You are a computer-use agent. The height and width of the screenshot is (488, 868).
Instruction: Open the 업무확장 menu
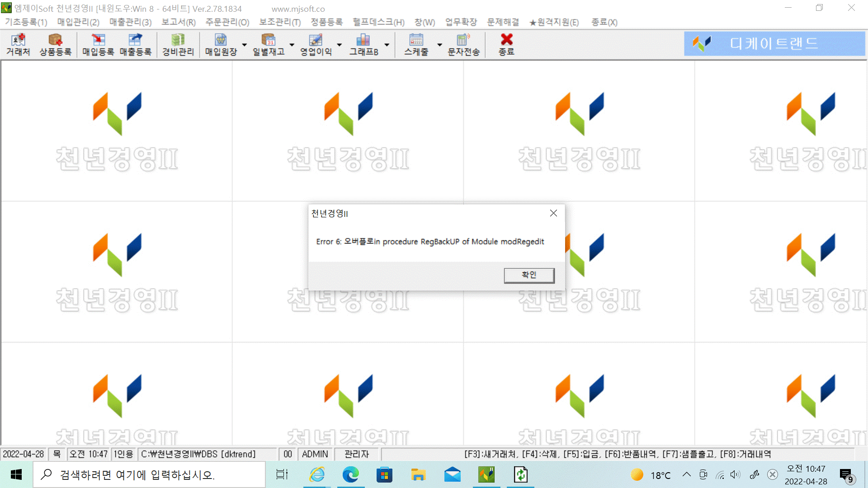(x=461, y=22)
